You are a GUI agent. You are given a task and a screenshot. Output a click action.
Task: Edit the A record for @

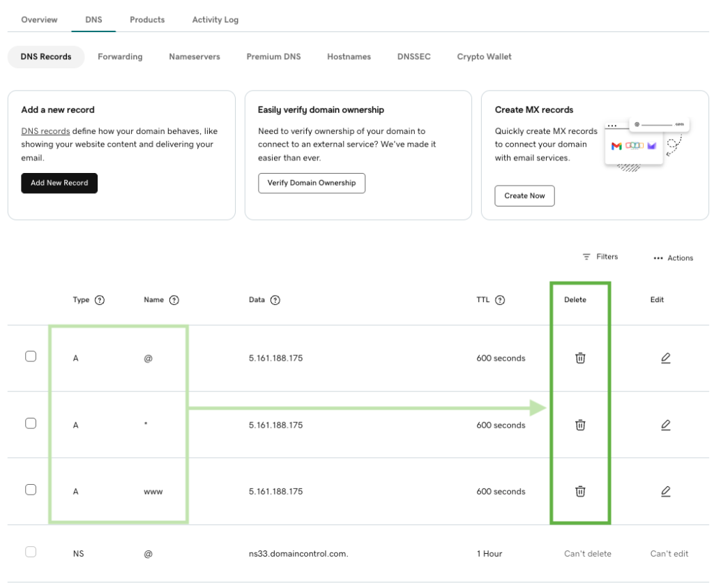[x=666, y=358]
